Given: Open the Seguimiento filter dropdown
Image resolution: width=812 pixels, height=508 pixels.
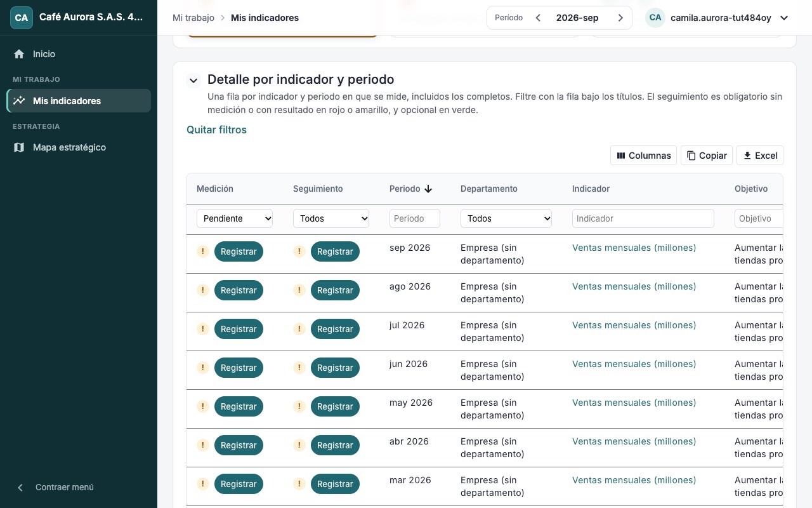Looking at the screenshot, I should [x=331, y=218].
